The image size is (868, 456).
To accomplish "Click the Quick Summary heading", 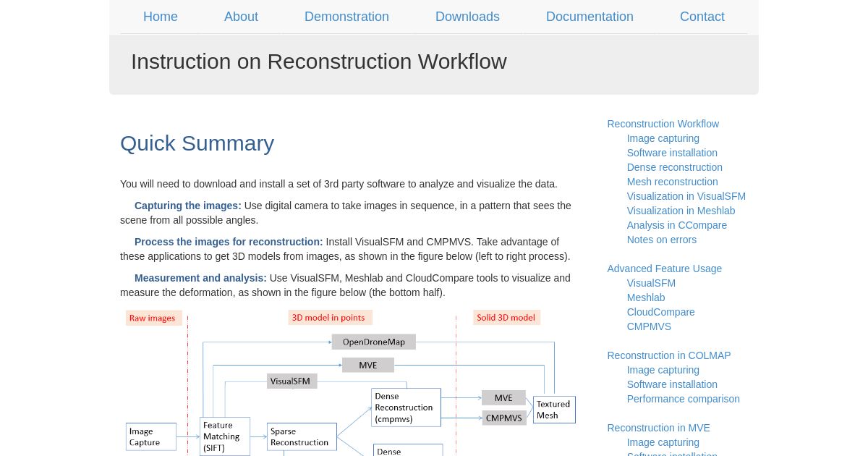I will (197, 143).
